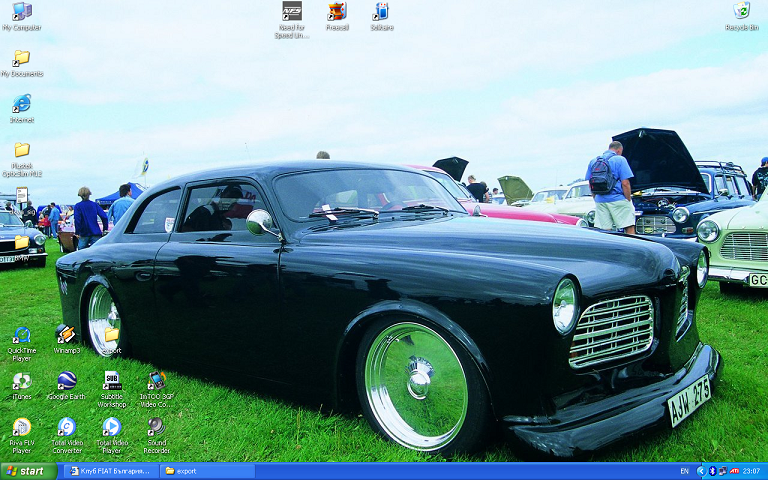
Task: Click the Bluetooth tray icon
Action: [x=712, y=471]
